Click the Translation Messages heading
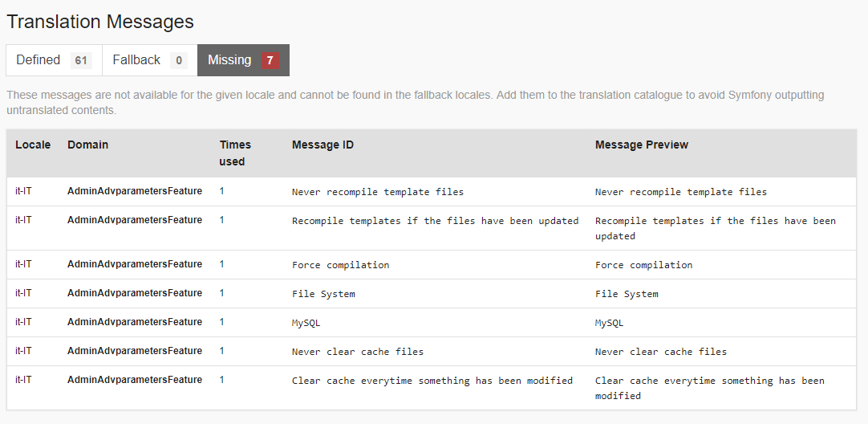Image resolution: width=868 pixels, height=424 pixels. 100,22
